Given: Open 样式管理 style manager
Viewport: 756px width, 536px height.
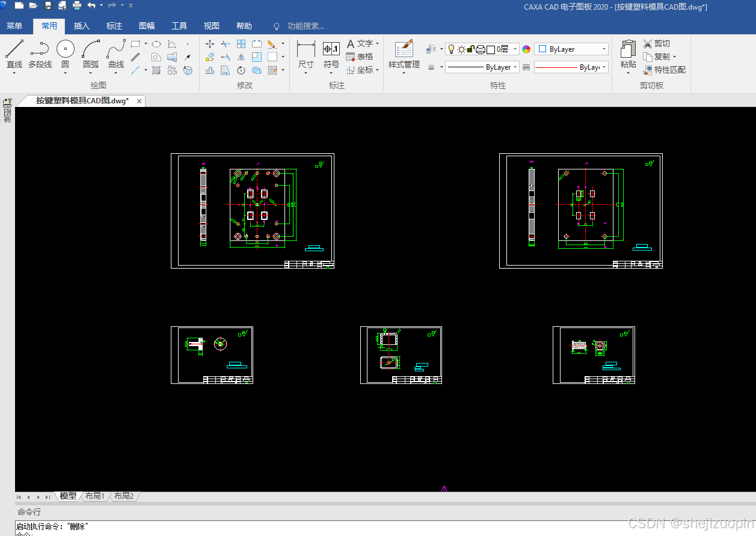Looking at the screenshot, I should click(x=404, y=53).
